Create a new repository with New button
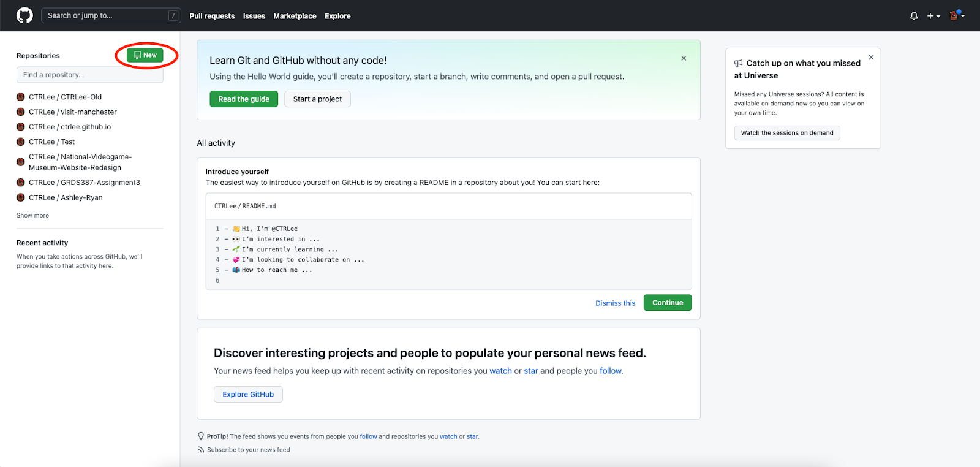The width and height of the screenshot is (980, 467). pyautogui.click(x=145, y=55)
